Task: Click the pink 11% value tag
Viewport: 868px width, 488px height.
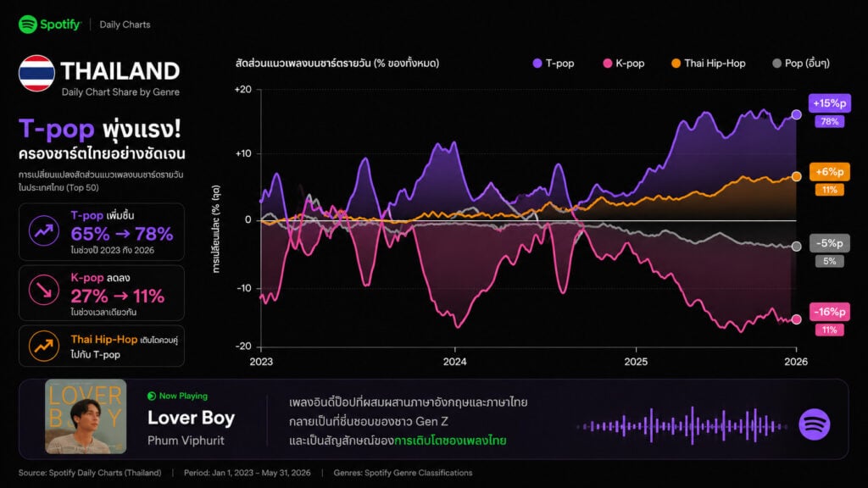Action: [829, 330]
